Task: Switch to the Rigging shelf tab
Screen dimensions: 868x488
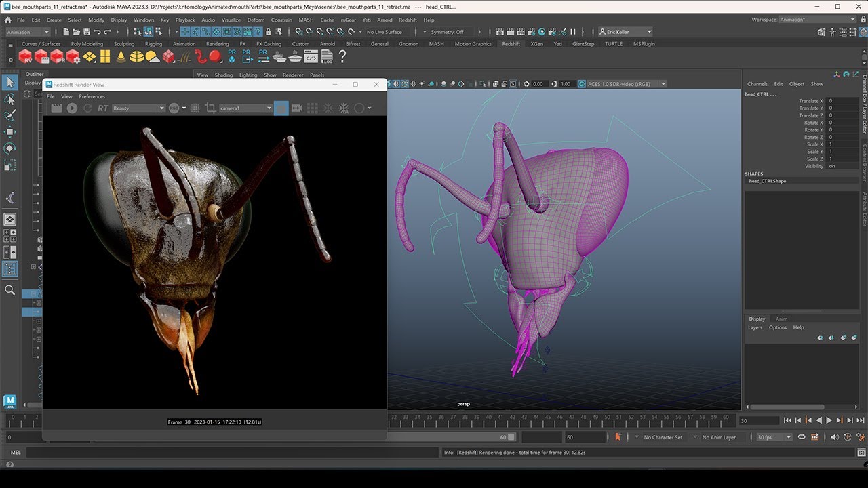Action: tap(153, 44)
